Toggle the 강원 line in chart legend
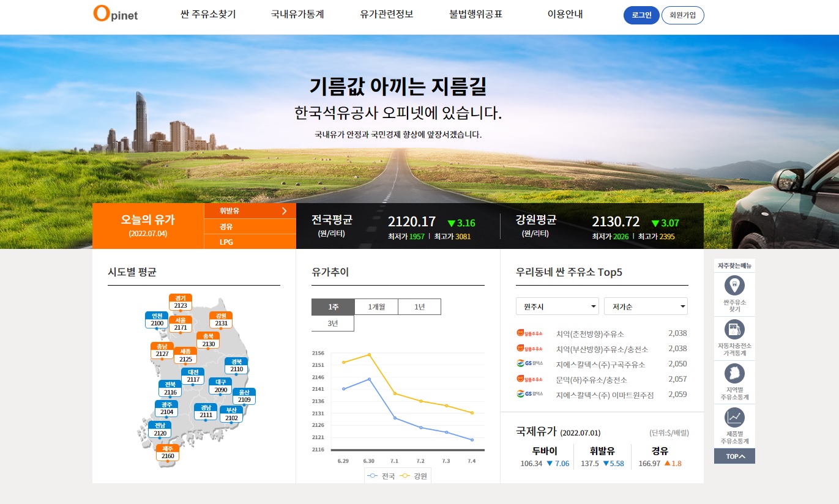The image size is (839, 504). (x=415, y=475)
